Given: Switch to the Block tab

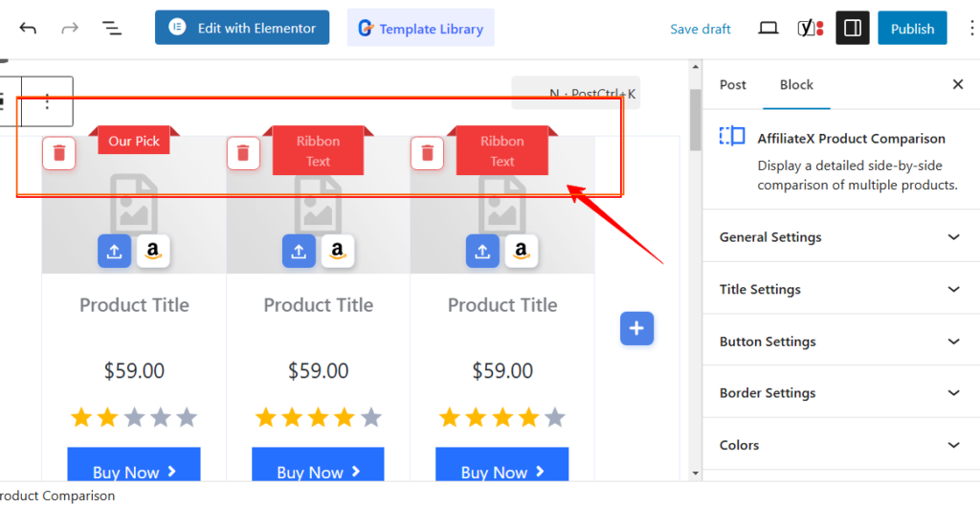Looking at the screenshot, I should click(796, 85).
